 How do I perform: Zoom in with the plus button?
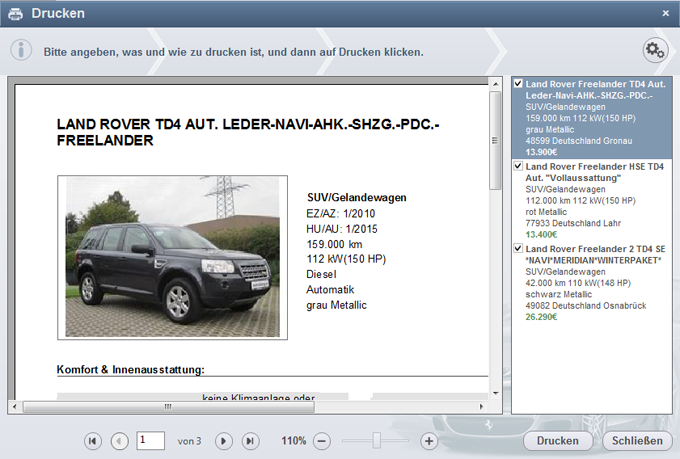[429, 441]
